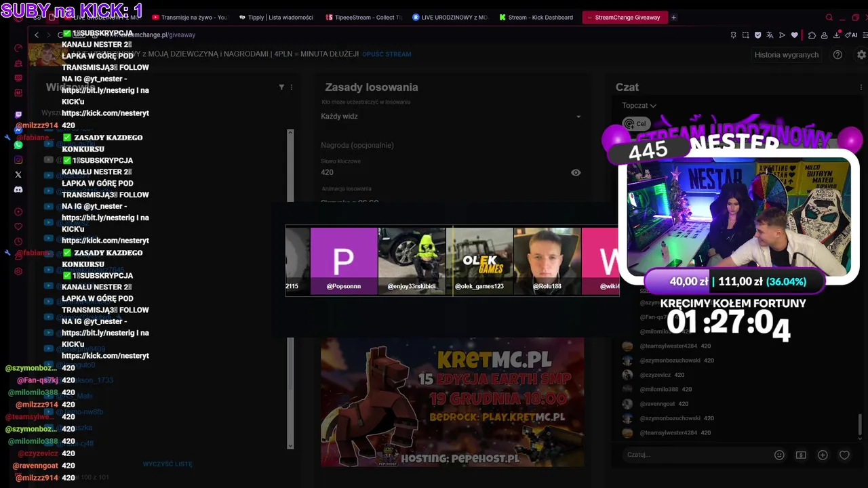Open the help question mark icon
This screenshot has height=488, width=868.
pos(837,55)
